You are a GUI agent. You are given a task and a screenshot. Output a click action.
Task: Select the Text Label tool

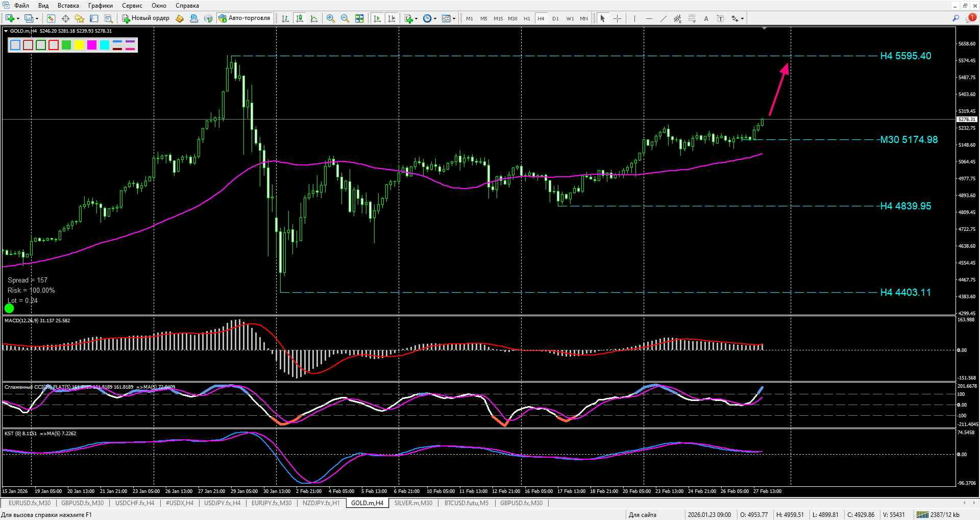click(720, 18)
